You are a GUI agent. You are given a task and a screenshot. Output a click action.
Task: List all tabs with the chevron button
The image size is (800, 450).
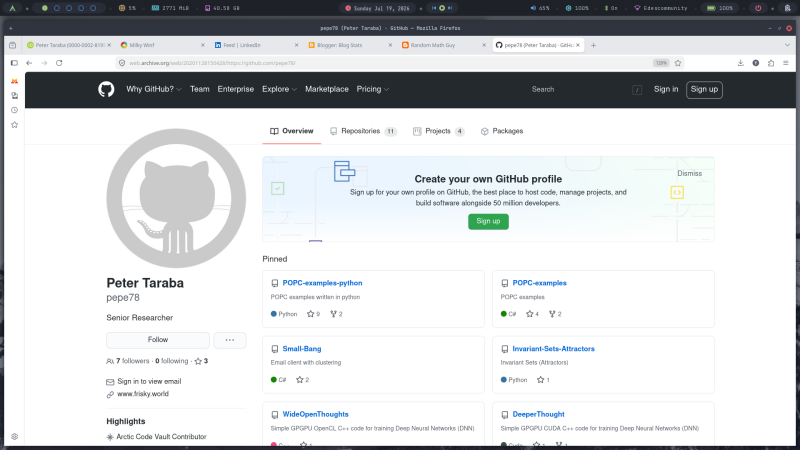point(787,45)
